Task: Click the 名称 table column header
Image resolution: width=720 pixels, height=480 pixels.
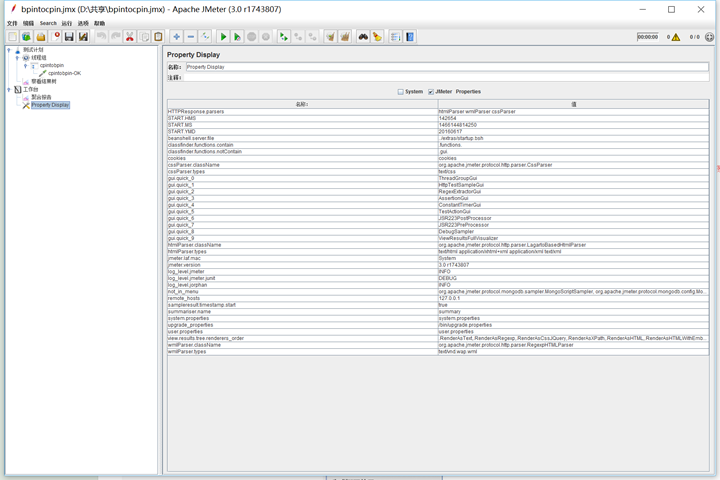Action: 303,104
